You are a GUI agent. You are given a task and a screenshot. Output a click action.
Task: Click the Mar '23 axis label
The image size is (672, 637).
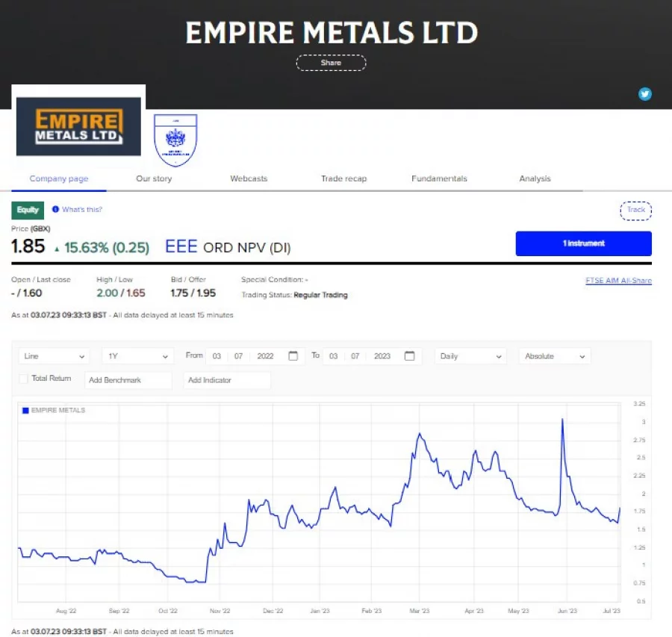click(419, 611)
